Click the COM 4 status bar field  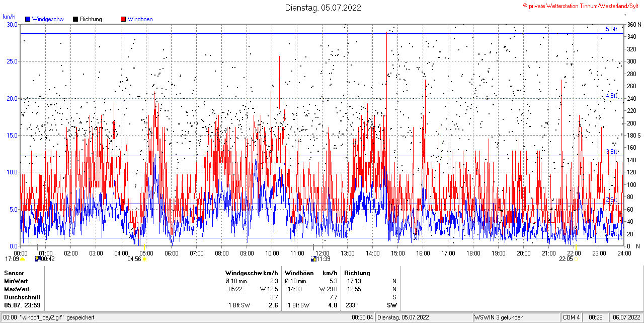click(572, 317)
